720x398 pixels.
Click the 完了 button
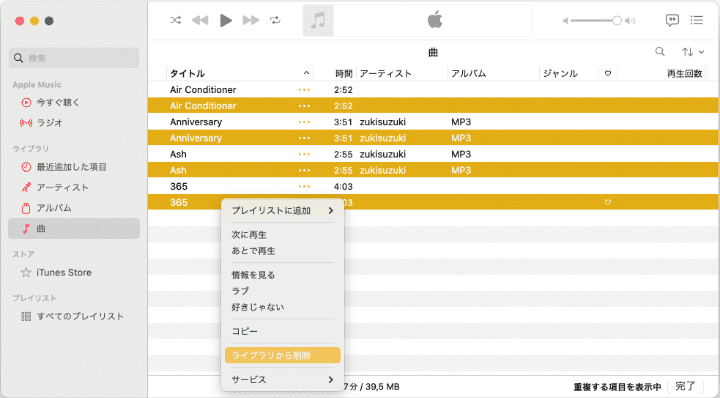pos(686,387)
